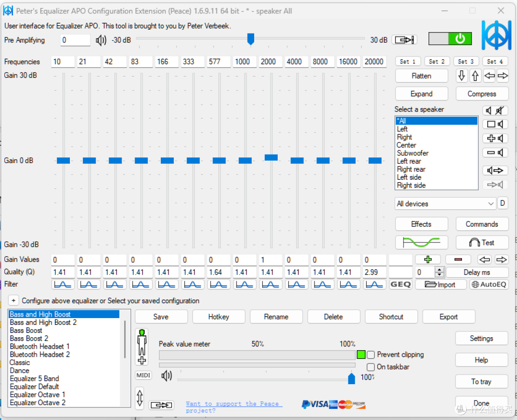Image resolution: width=517 pixels, height=420 pixels.
Task: Click the left arrow next to red minus
Action: pyautogui.click(x=484, y=260)
